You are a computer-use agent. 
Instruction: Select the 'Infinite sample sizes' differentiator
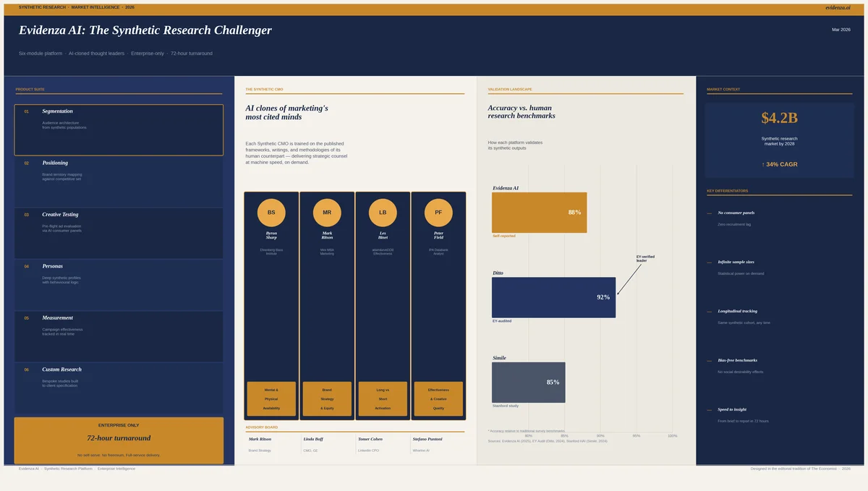click(x=736, y=262)
